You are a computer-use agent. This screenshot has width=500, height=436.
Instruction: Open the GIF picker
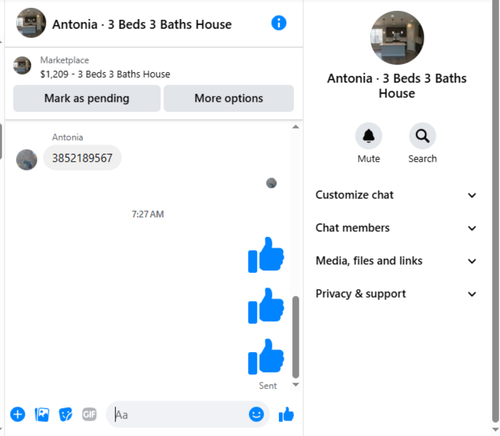point(89,414)
